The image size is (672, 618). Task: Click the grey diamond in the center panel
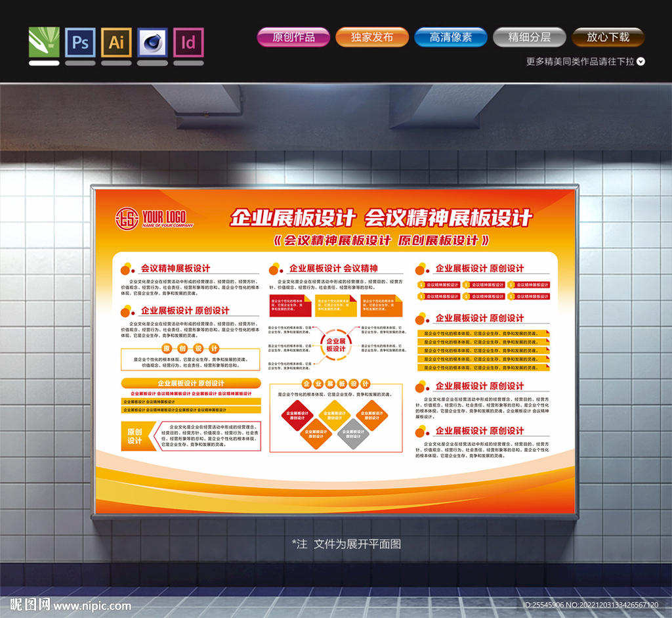[x=353, y=433]
